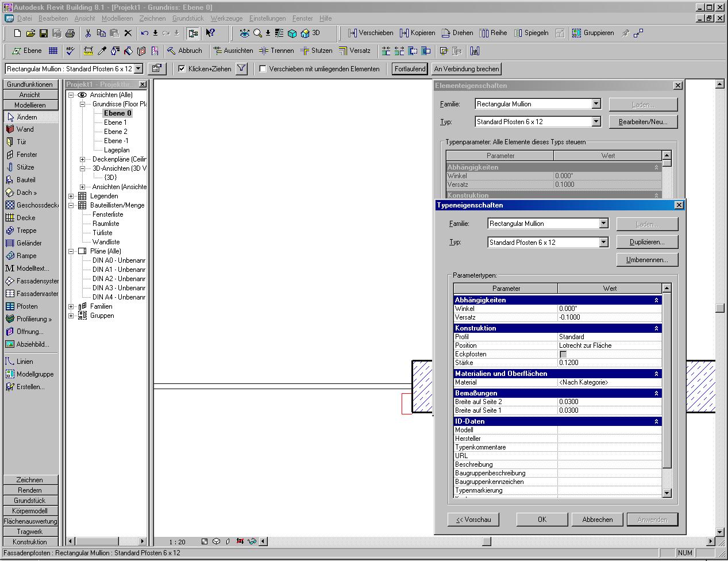Click the paint bucket icon
The height and width of the screenshot is (561, 728).
[128, 51]
